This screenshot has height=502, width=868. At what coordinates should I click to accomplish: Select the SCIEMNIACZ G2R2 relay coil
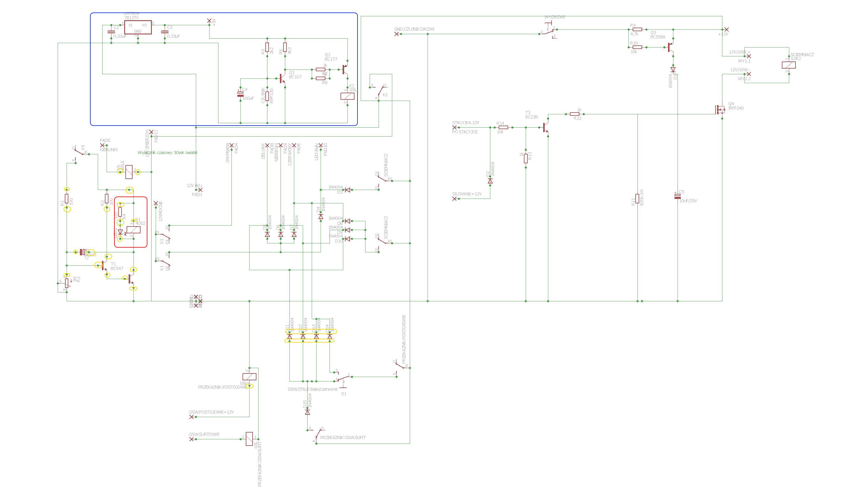pos(789,65)
